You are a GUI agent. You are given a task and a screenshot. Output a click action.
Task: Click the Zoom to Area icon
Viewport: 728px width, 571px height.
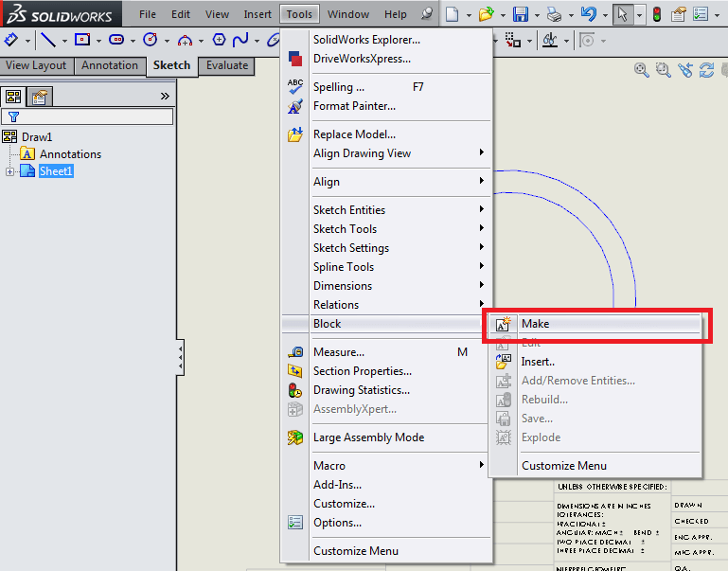663,70
